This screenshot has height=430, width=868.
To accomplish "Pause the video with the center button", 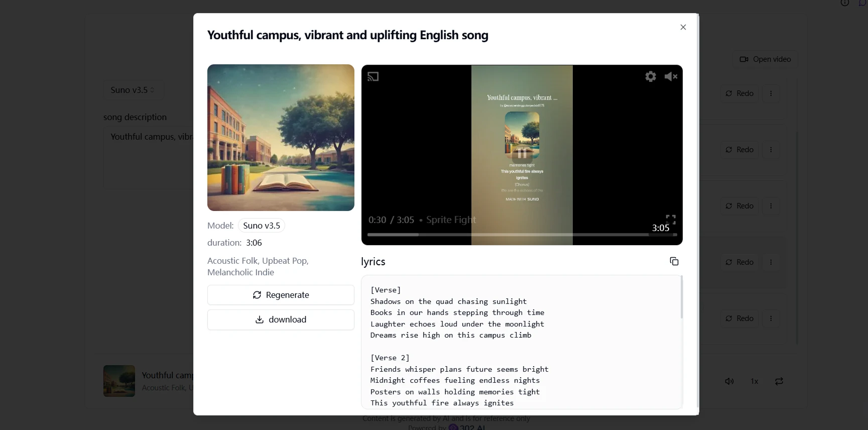I will [522, 154].
